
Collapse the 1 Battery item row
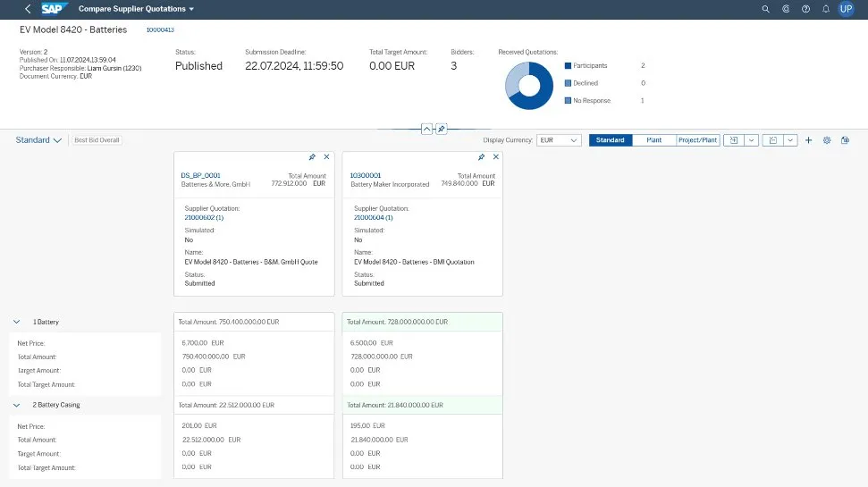pos(17,322)
